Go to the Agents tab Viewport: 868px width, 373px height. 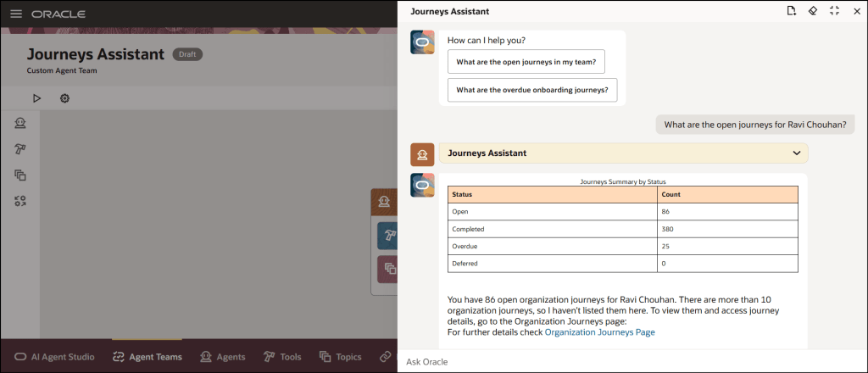(x=222, y=357)
